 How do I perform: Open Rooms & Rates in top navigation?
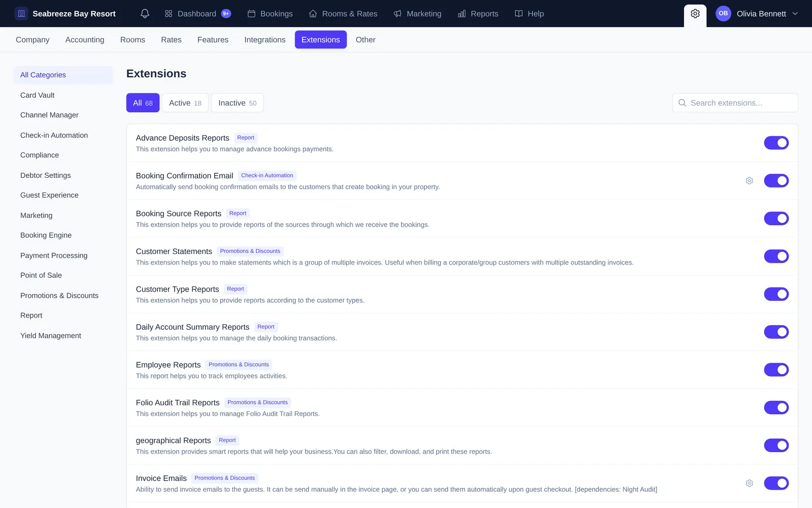[343, 14]
